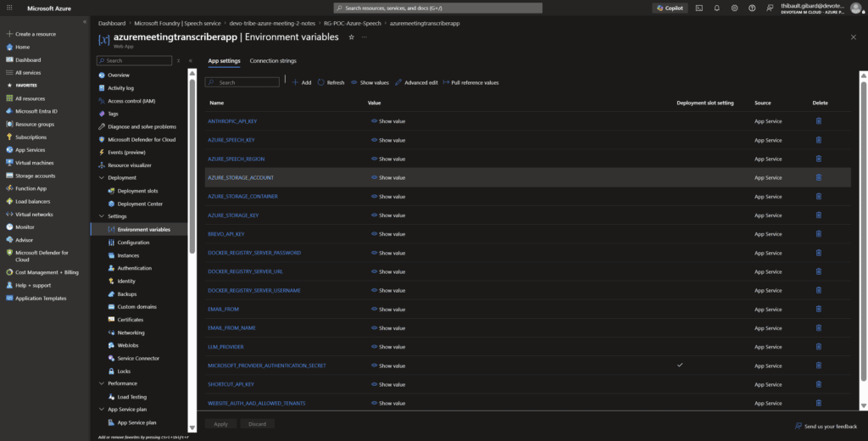Screen dimensions: 868x441
Task: Show value for WEBSITE_AUTH_AAD_ALLOWED_TENANTS
Action: [388, 403]
